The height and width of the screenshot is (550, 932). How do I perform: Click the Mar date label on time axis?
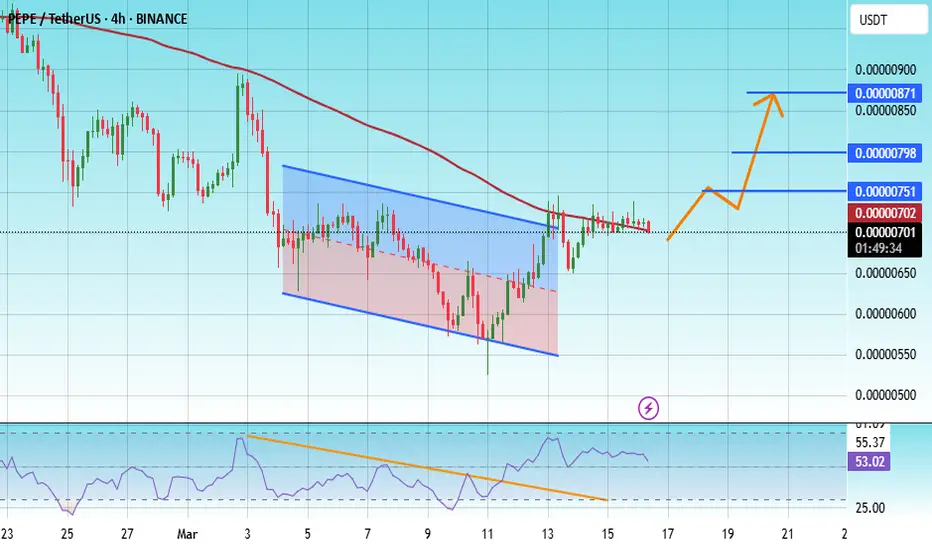coord(187,534)
